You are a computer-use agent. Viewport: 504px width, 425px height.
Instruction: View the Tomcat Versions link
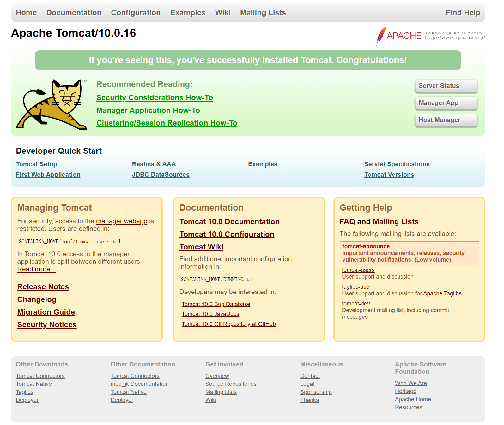click(x=389, y=175)
